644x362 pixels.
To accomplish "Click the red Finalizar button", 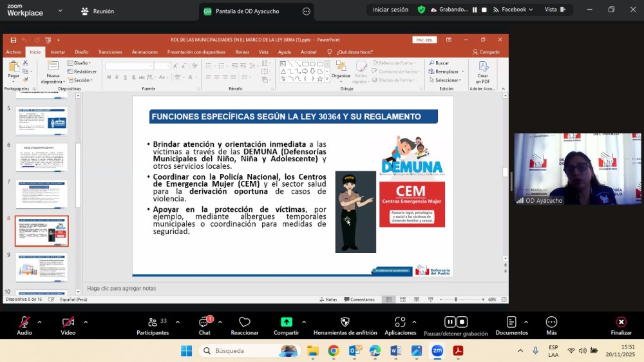I will [x=621, y=323].
